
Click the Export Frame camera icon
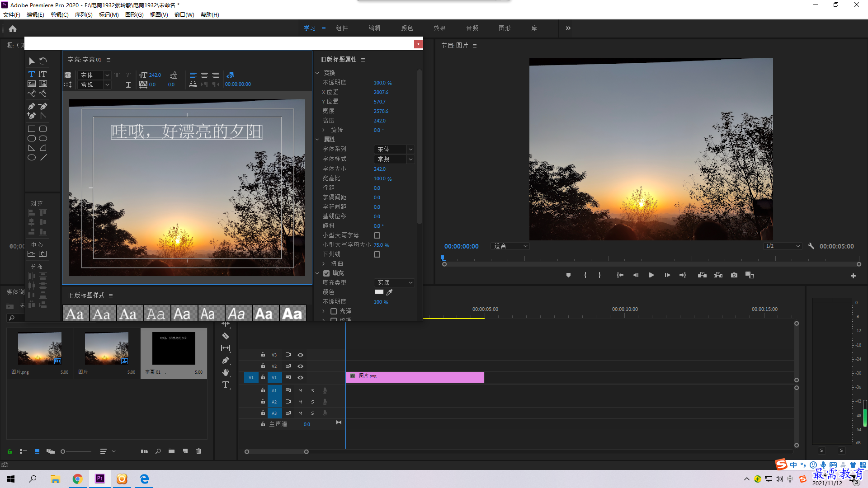tap(734, 275)
